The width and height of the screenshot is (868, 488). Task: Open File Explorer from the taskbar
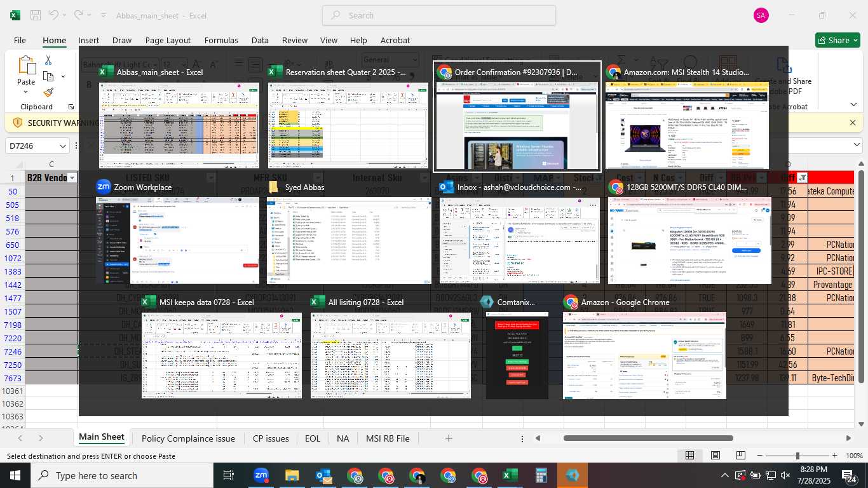coord(292,475)
